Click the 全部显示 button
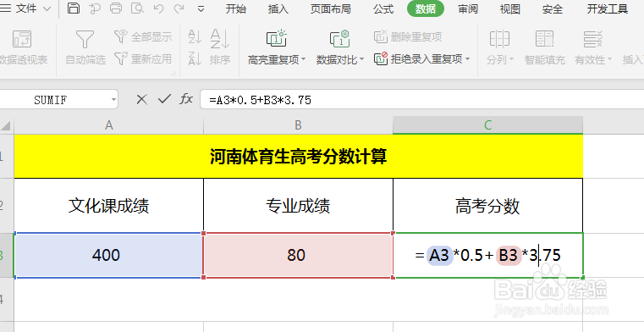 click(143, 36)
